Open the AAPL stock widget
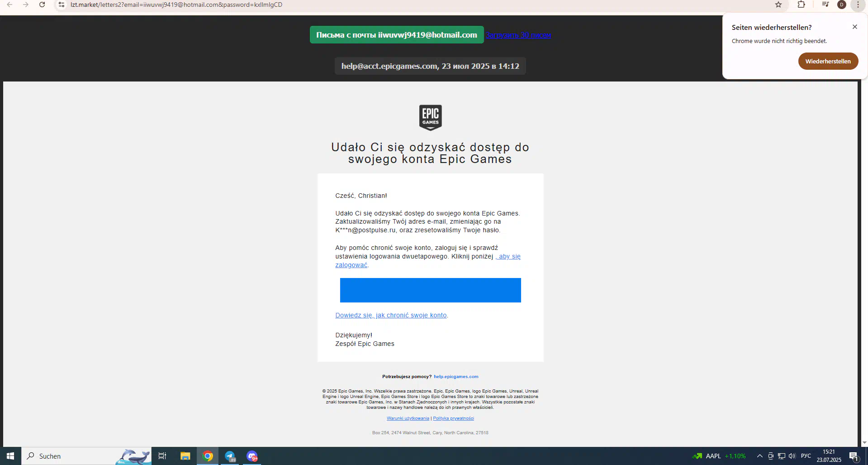 point(719,456)
